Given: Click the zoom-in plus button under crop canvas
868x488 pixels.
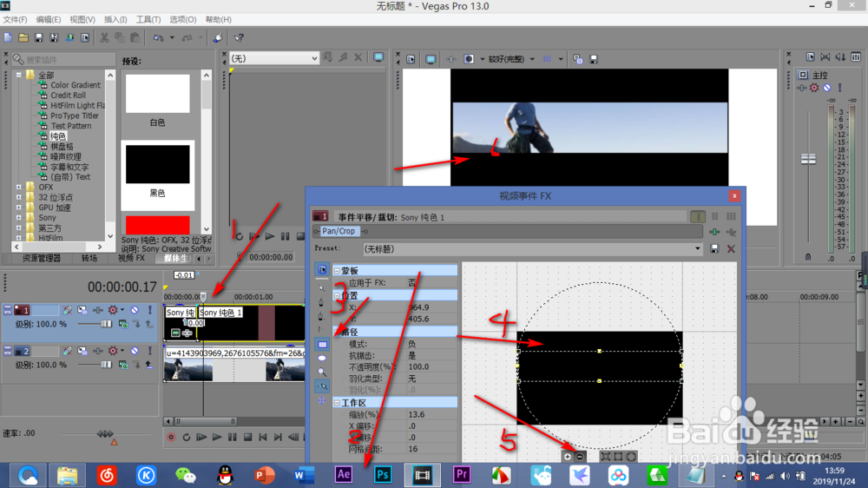Looking at the screenshot, I should click(x=568, y=457).
